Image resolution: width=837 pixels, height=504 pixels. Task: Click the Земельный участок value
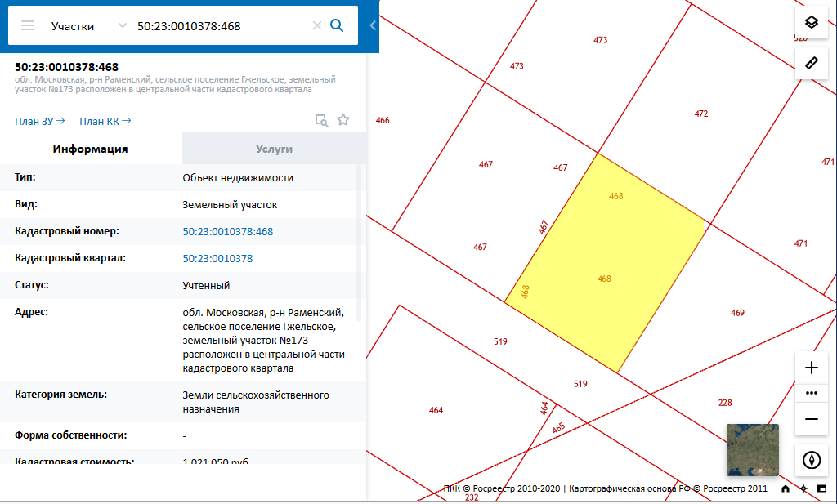pyautogui.click(x=230, y=205)
